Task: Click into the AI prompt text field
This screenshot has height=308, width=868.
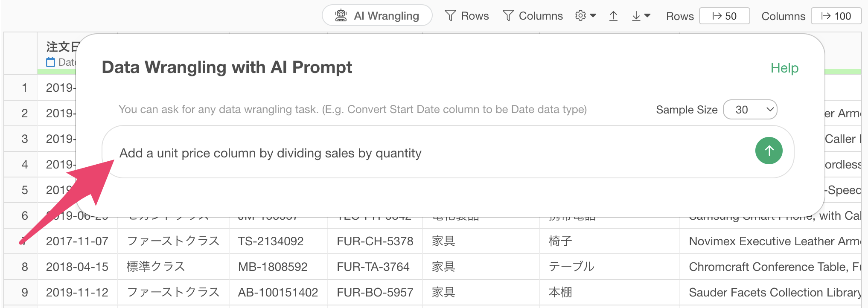Action: [427, 152]
